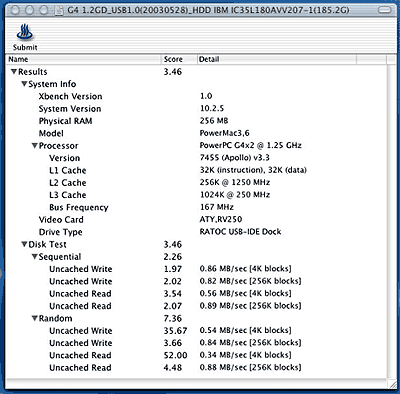Select the Physical RAM row

197,121
